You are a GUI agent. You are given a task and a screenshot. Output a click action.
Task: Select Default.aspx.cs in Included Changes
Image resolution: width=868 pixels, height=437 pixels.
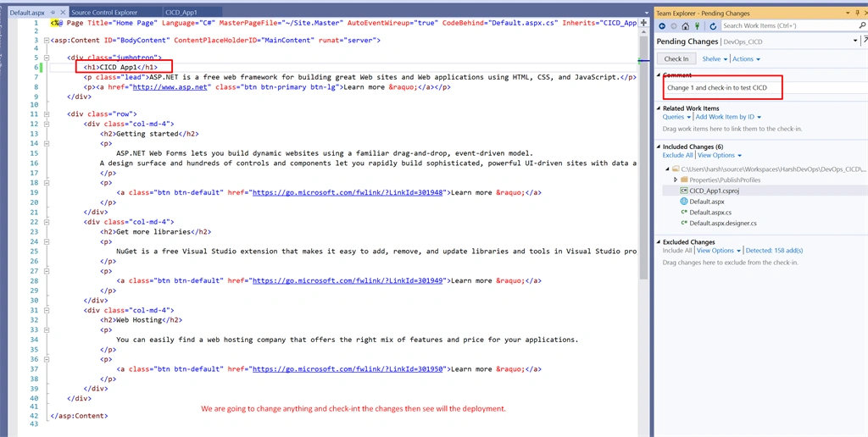point(710,213)
